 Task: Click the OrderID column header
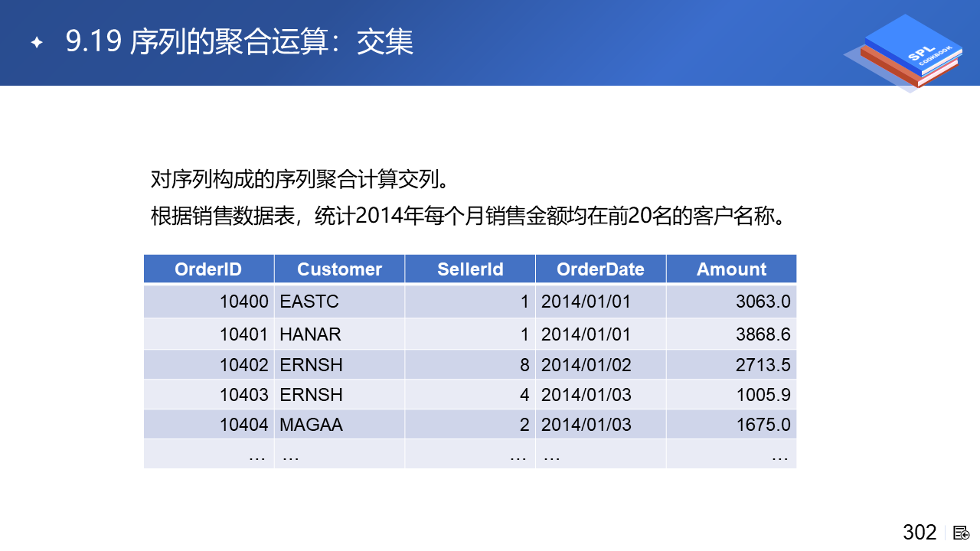208,269
